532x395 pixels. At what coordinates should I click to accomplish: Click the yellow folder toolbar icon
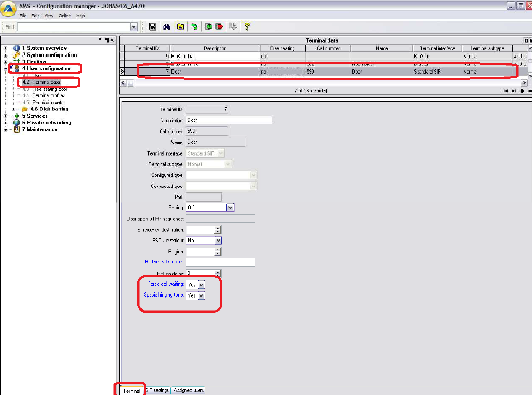click(x=180, y=26)
